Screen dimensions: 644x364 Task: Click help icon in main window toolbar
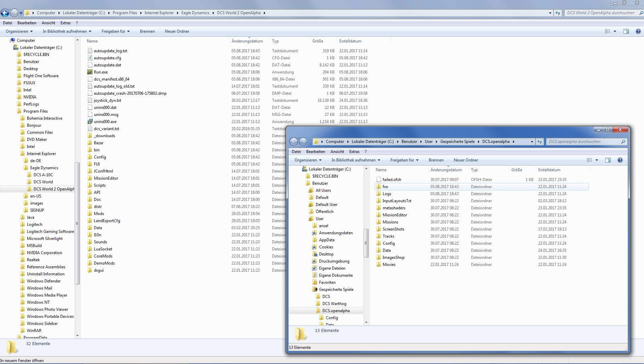tap(638, 31)
